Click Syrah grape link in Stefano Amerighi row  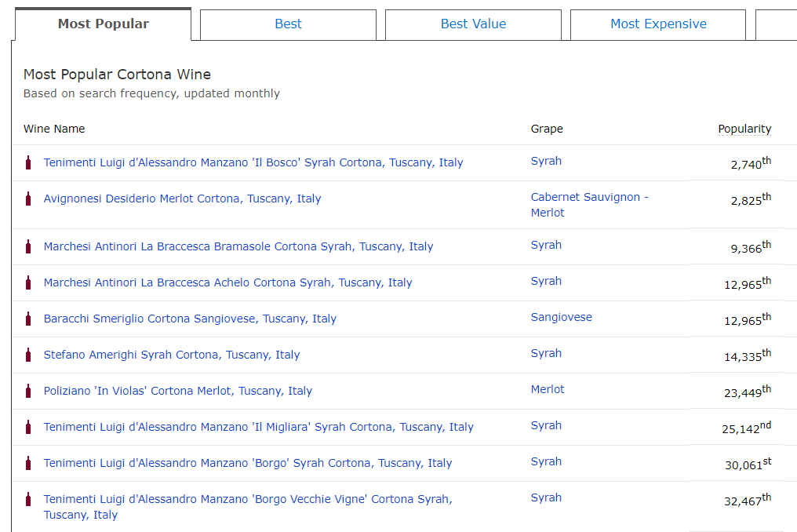546,353
